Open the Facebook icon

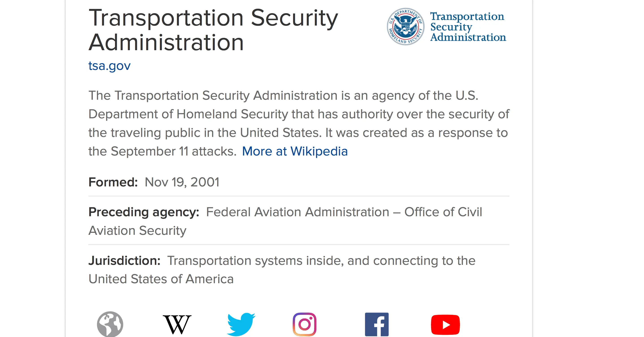coord(377,324)
